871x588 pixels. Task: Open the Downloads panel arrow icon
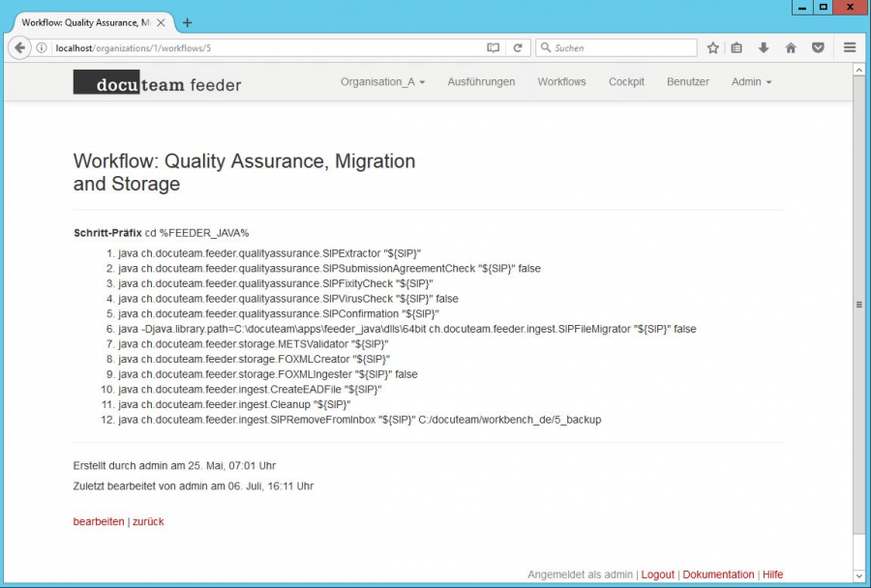point(764,47)
